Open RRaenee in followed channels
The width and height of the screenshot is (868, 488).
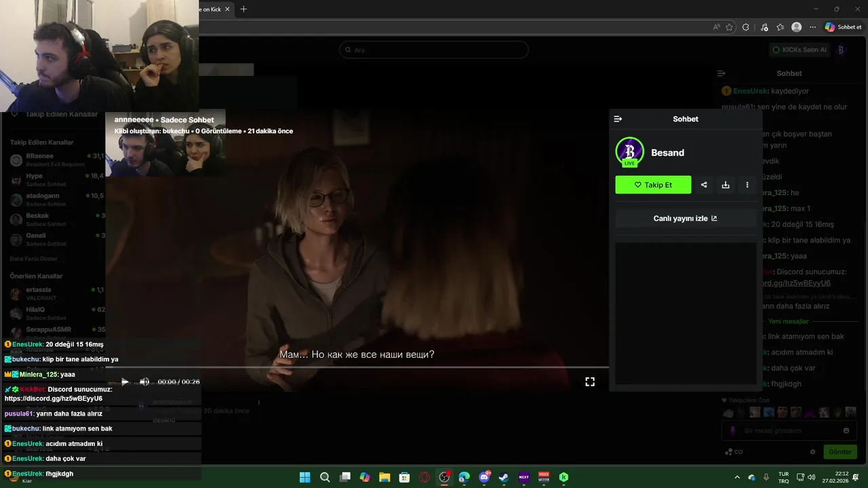[57, 160]
